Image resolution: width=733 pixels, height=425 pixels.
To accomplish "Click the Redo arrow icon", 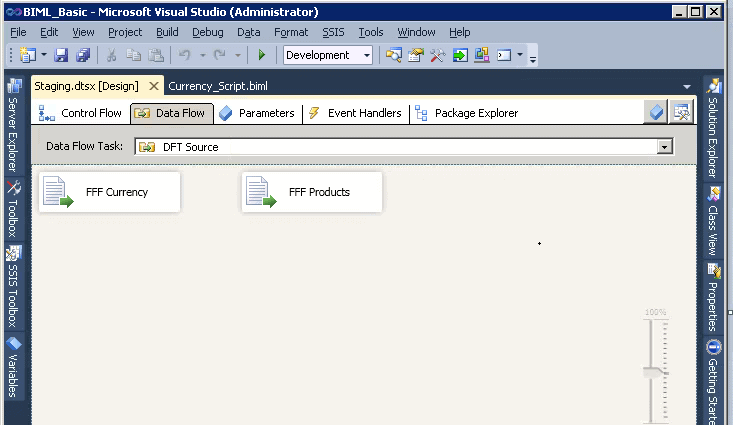I will tap(220, 55).
